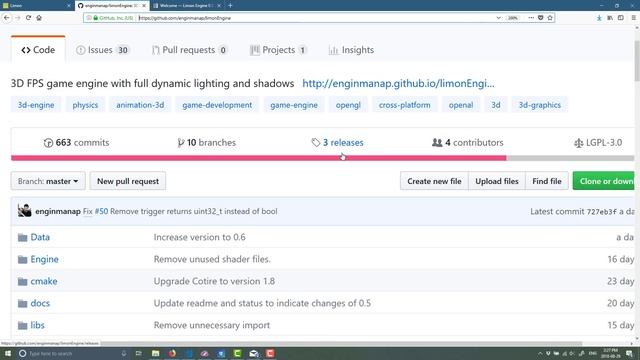Image resolution: width=640 pixels, height=360 pixels.
Task: Open the browser home page icon
Action: click(x=39, y=18)
